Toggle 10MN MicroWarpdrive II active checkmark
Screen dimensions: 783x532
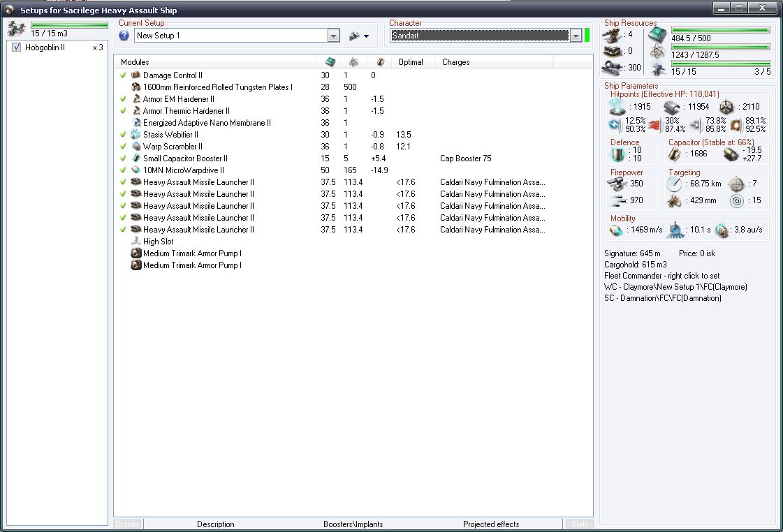pos(124,170)
